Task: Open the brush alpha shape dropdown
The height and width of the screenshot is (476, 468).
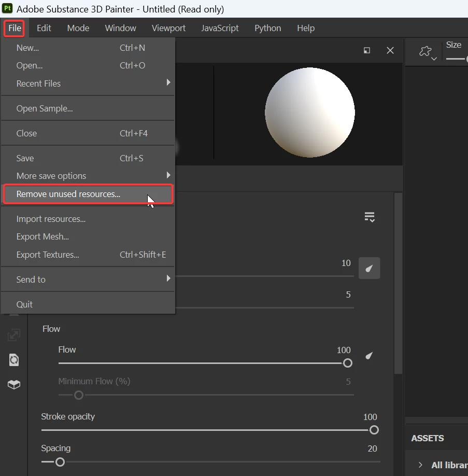Action: (428, 53)
